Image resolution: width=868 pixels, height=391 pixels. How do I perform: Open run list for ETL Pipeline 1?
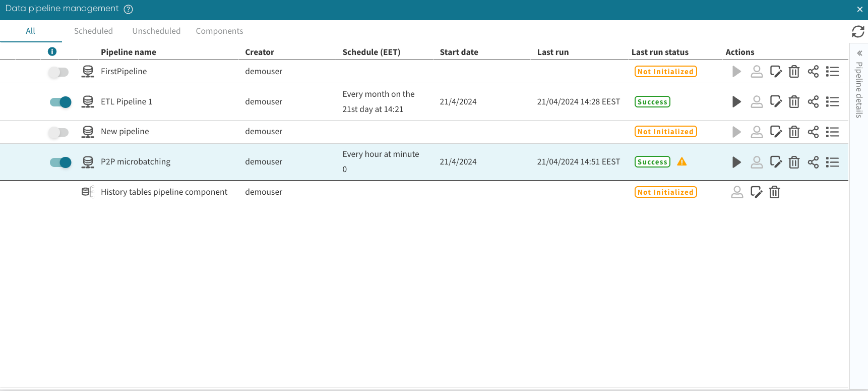(832, 102)
